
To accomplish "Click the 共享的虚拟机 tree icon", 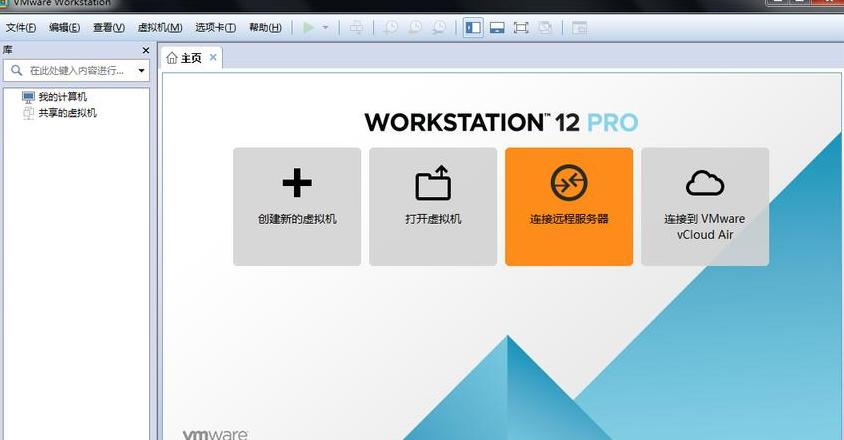I will pyautogui.click(x=29, y=113).
